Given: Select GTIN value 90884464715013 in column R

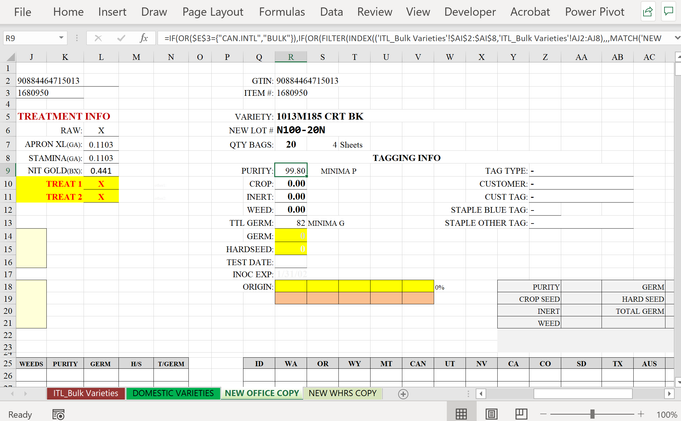Looking at the screenshot, I should 307,80.
